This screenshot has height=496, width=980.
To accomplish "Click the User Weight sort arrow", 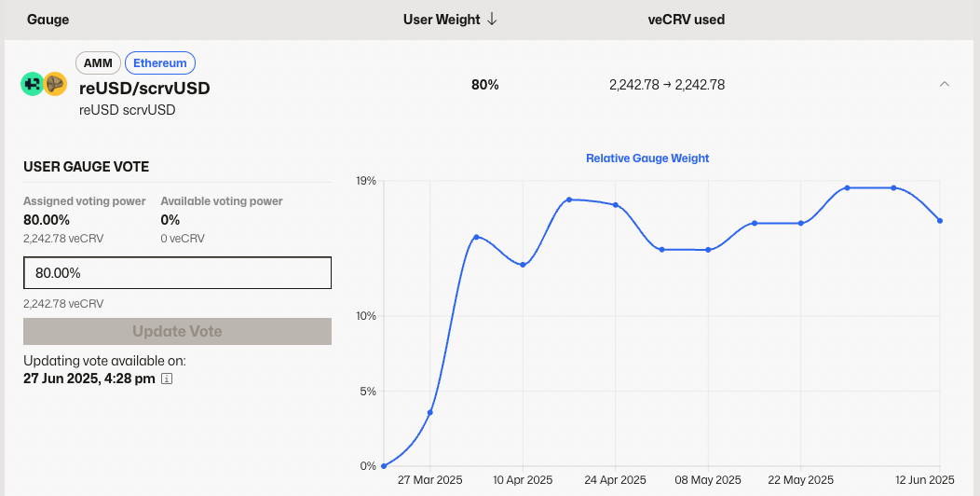I will pyautogui.click(x=492, y=20).
